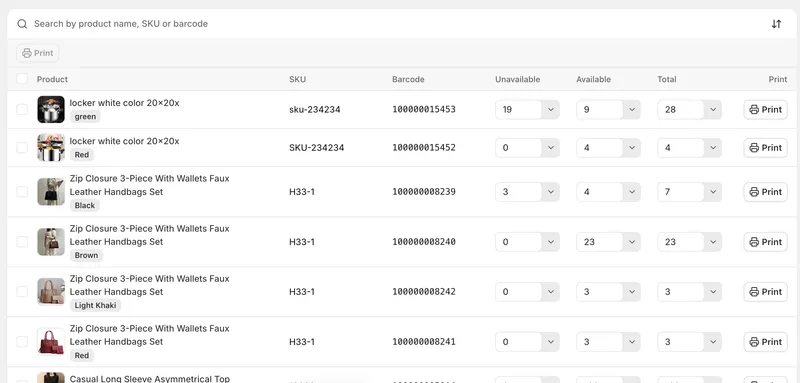Toggle the select-all checkbox in the header
800x383 pixels.
[22, 79]
